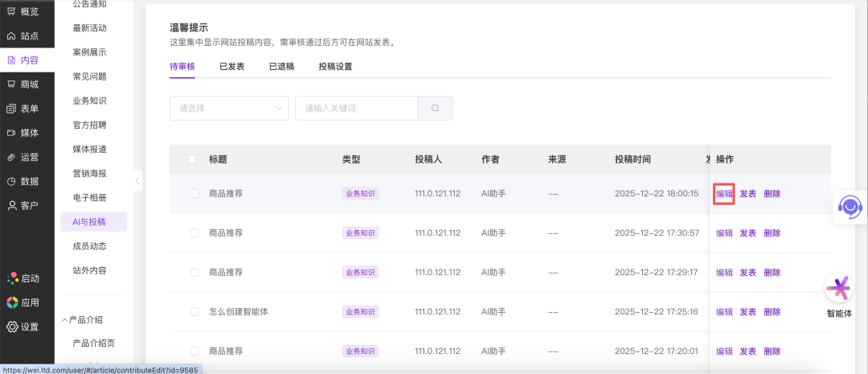Select the first 商品推荐 row checkbox
The width and height of the screenshot is (868, 374).
coord(194,194)
